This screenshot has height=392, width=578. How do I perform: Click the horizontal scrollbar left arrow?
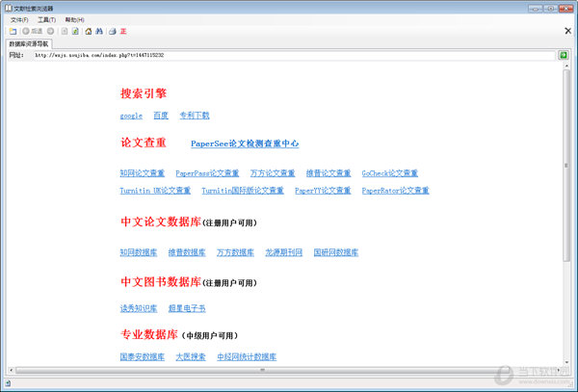11,370
